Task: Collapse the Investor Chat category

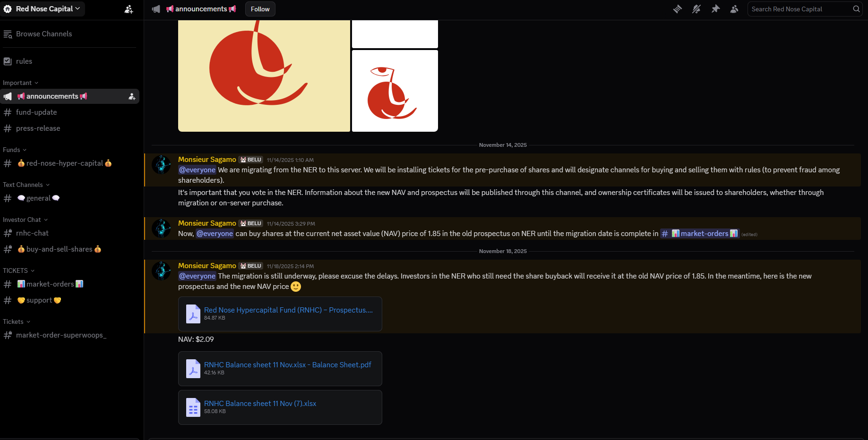Action: coord(25,220)
